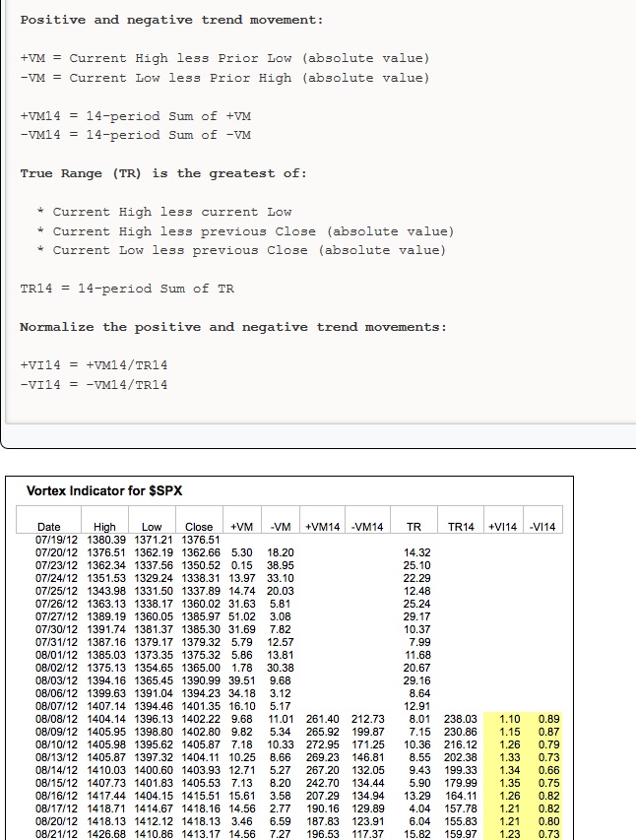The height and width of the screenshot is (840, 636).
Task: Select the 07/19/12 date cell
Action: pyautogui.click(x=56, y=540)
